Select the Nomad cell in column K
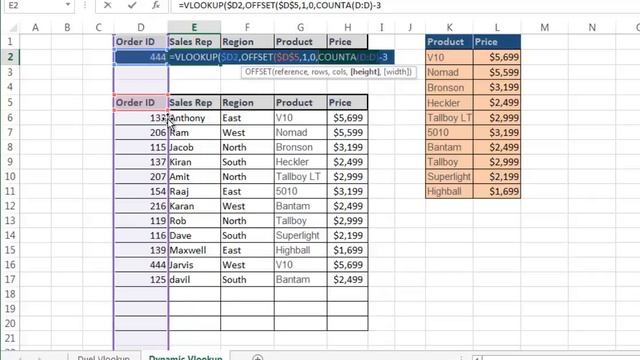The width and height of the screenshot is (640, 360). pyautogui.click(x=449, y=72)
